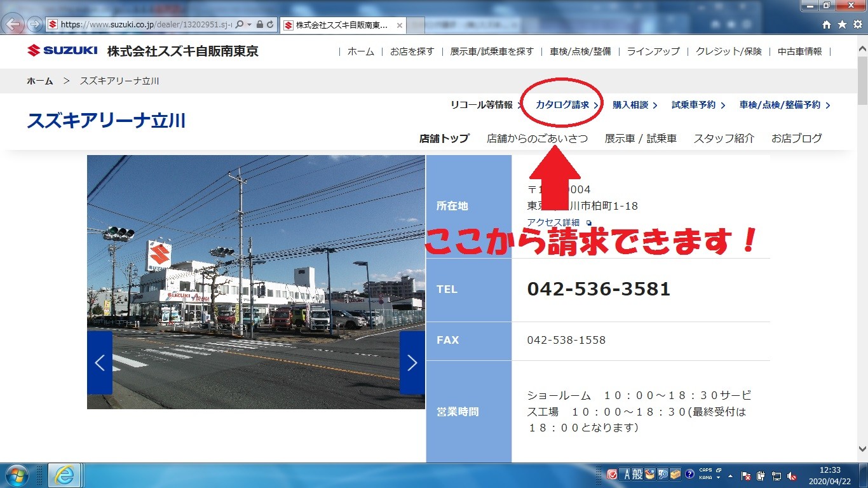Open the 購入相談 link
This screenshot has height=488, width=868.
[635, 105]
